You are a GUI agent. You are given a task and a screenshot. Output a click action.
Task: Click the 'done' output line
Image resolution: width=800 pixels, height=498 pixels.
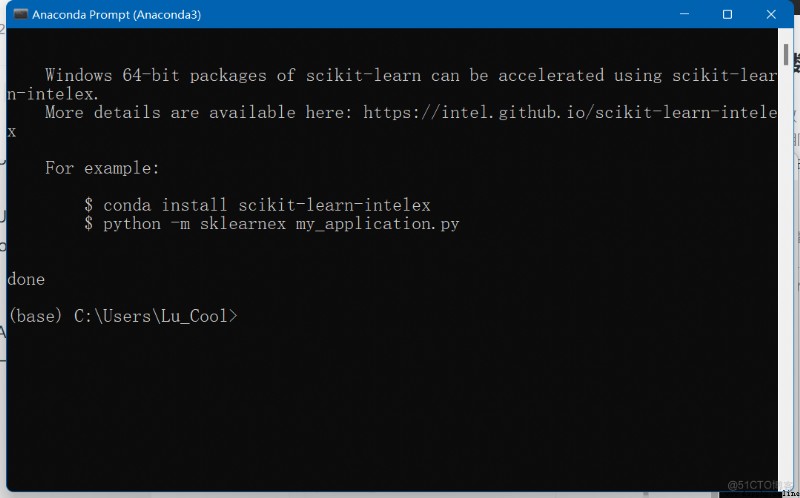tap(26, 280)
